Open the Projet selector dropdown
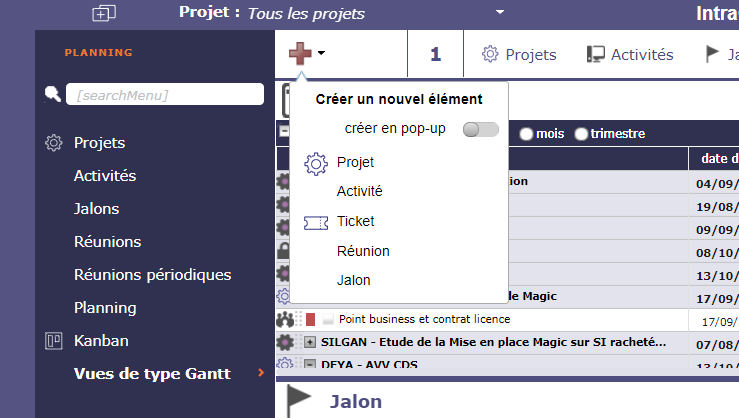This screenshot has width=739, height=418. tap(499, 13)
